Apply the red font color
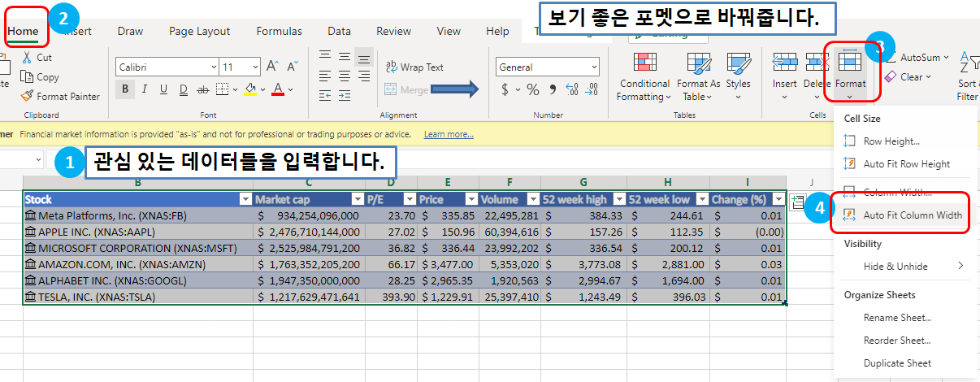980x382 pixels. click(279, 89)
